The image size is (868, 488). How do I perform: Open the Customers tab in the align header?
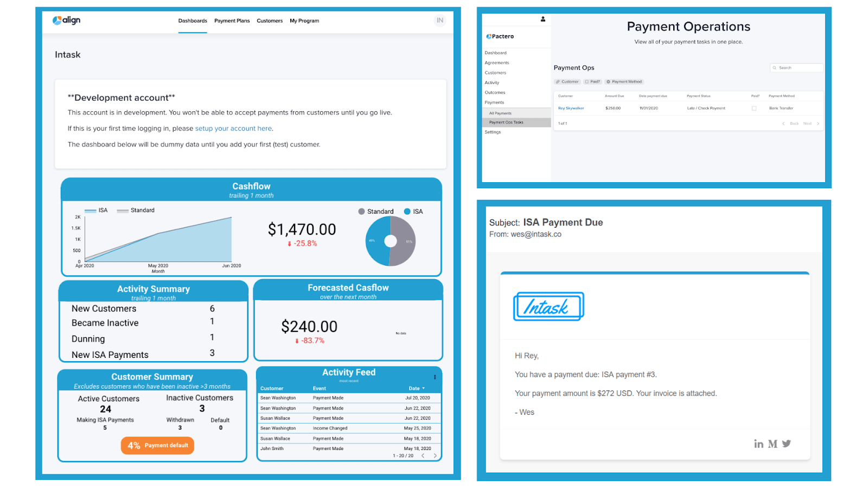[x=270, y=21]
